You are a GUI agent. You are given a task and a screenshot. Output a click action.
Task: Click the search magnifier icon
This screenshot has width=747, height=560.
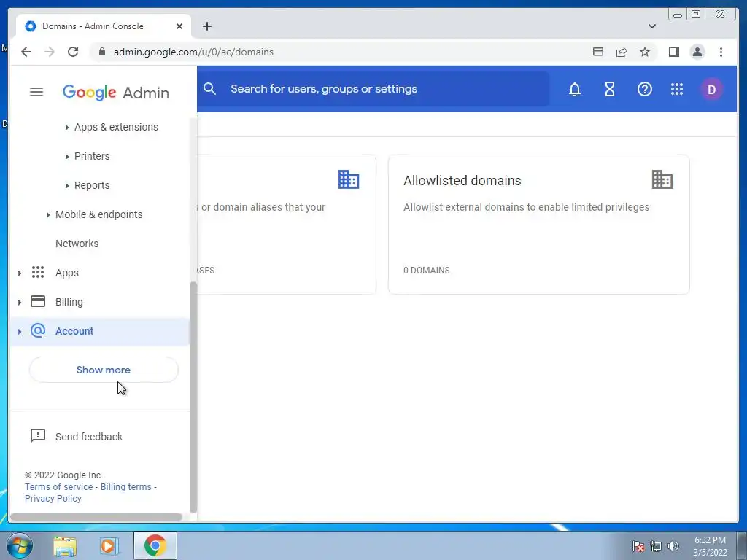(209, 89)
